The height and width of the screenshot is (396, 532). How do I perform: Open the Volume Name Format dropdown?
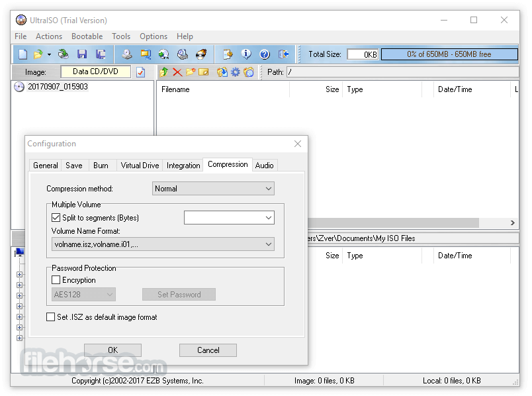coord(163,244)
